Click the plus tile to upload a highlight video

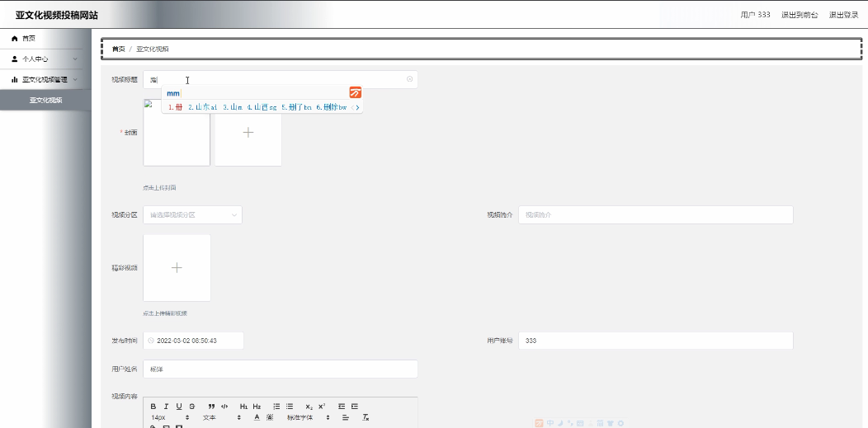pyautogui.click(x=177, y=268)
